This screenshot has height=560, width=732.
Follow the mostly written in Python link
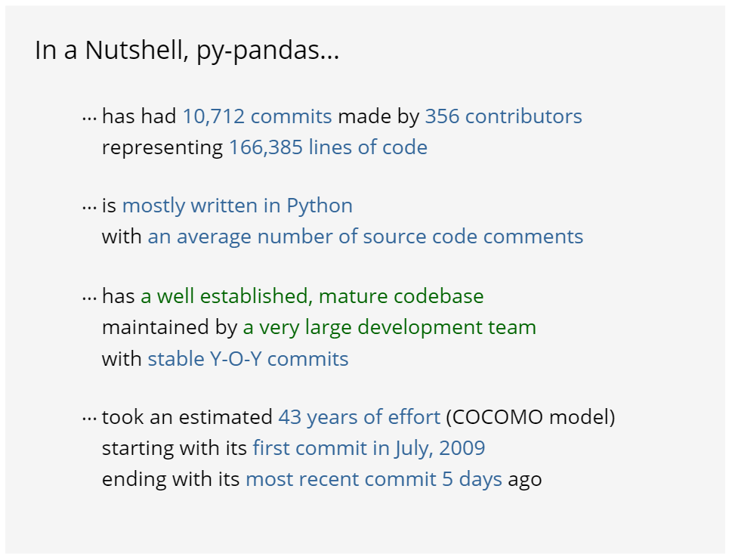[x=237, y=206]
